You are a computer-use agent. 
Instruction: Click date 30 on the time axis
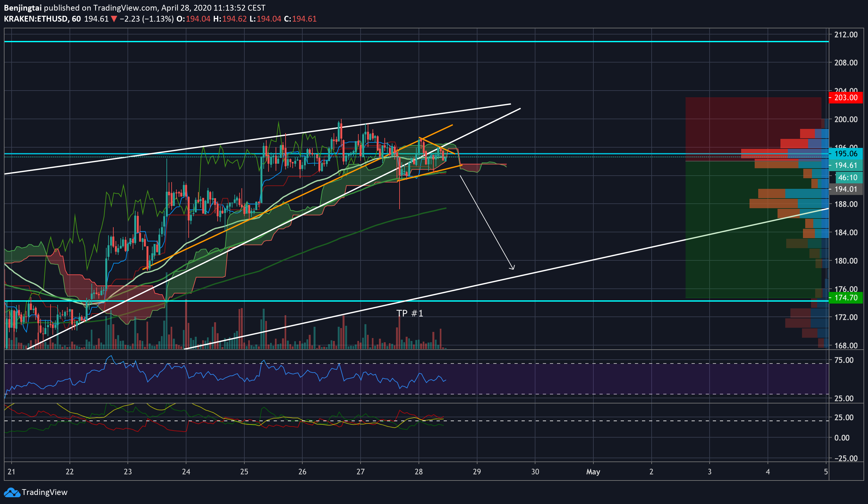pyautogui.click(x=535, y=471)
